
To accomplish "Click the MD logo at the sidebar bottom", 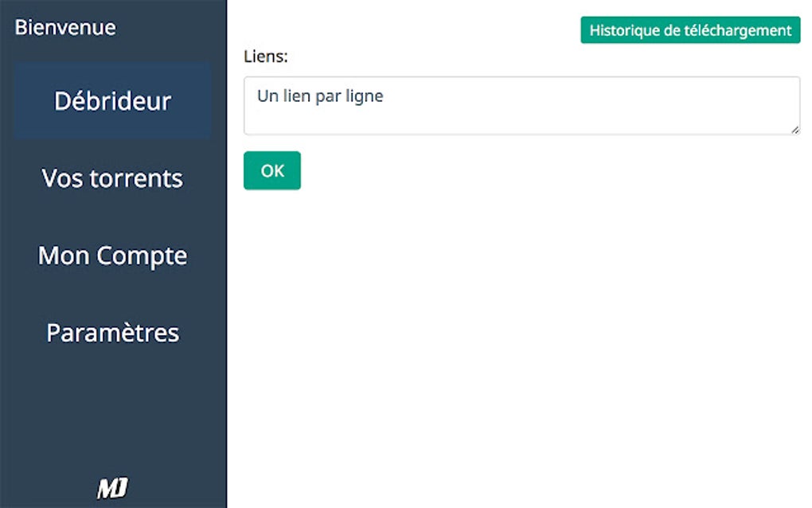I will point(112,489).
